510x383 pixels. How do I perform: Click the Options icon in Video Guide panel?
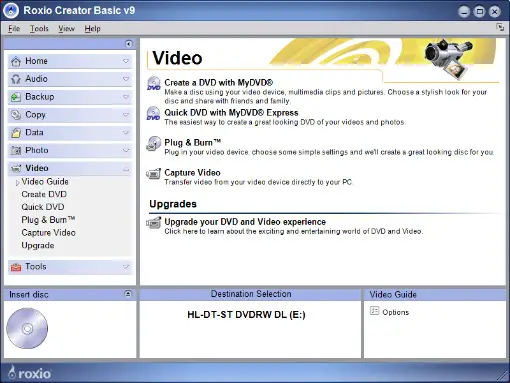click(x=374, y=311)
